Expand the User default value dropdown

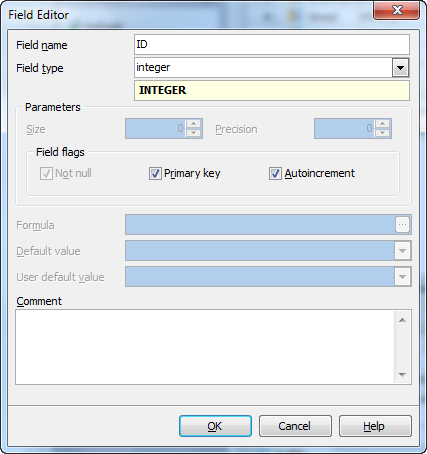pos(402,277)
